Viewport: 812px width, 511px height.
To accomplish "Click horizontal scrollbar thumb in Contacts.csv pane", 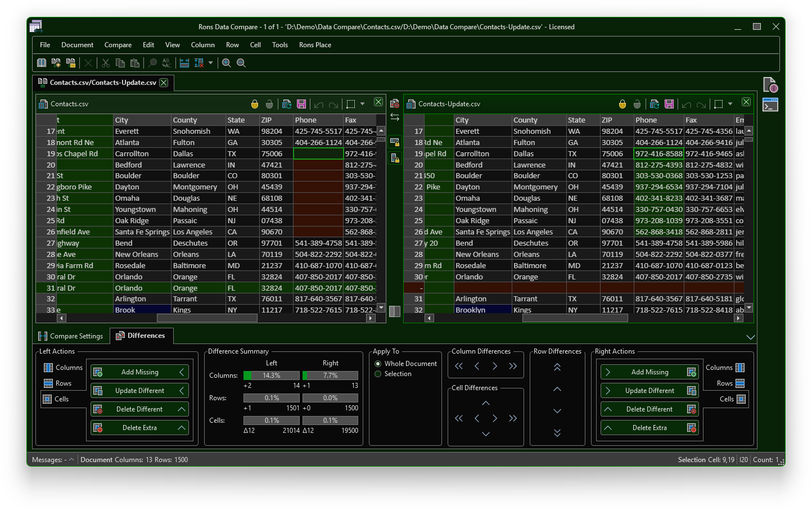I will [x=207, y=318].
